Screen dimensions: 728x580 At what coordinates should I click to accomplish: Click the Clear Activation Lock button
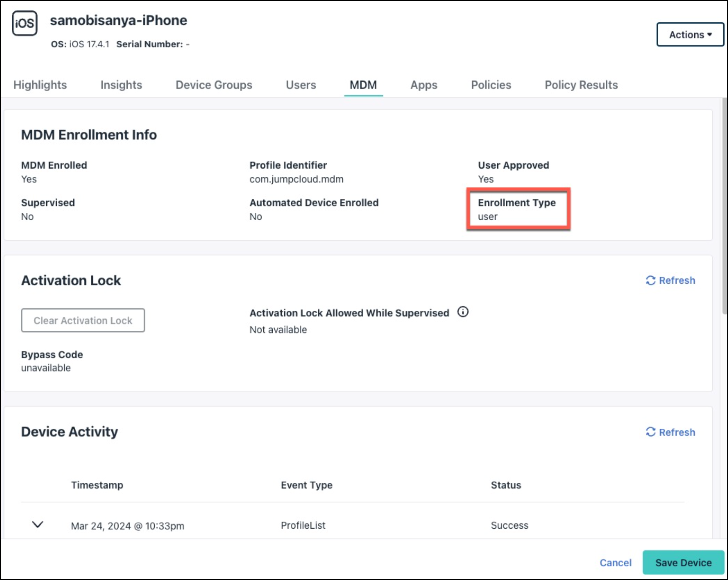click(83, 320)
